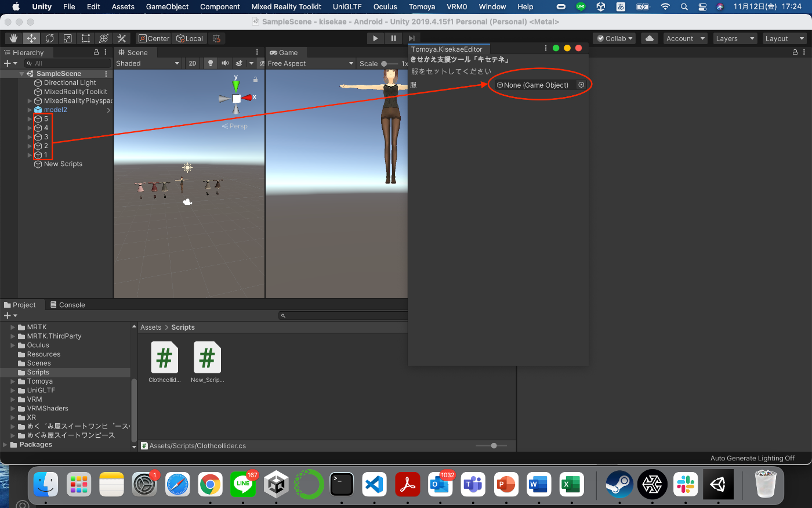Open the Project create plus dropdown
This screenshot has height=508, width=812.
point(10,315)
